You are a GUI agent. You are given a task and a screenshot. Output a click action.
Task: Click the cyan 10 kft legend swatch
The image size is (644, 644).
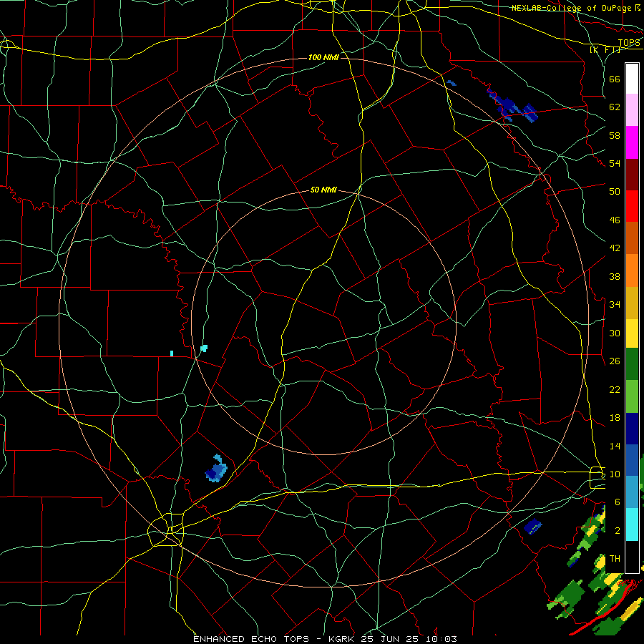click(x=632, y=525)
